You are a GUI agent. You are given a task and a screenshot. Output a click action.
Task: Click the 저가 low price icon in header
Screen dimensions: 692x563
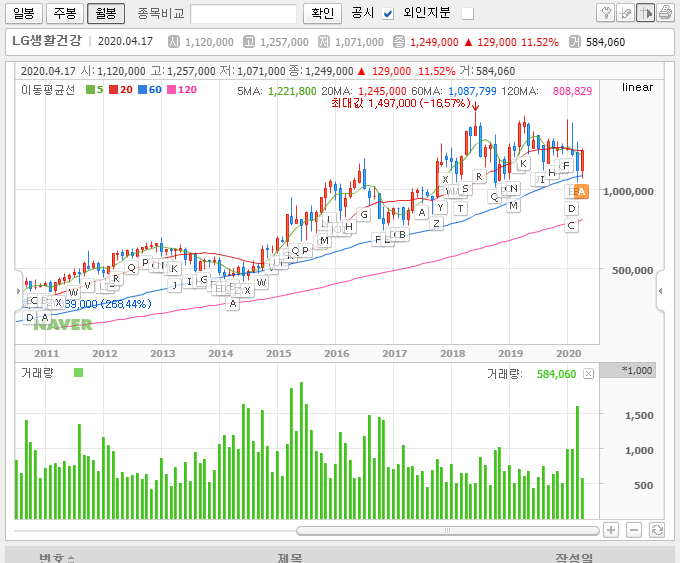[324, 42]
